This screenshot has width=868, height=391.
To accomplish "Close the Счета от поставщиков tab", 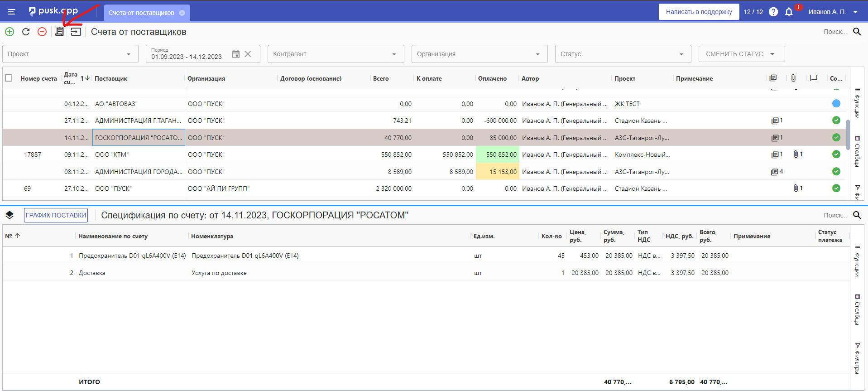I will (182, 13).
